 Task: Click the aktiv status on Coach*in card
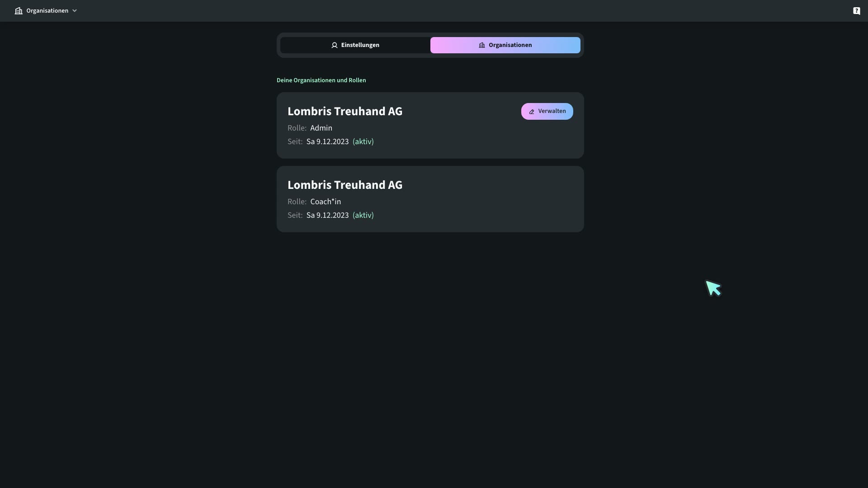[363, 216]
